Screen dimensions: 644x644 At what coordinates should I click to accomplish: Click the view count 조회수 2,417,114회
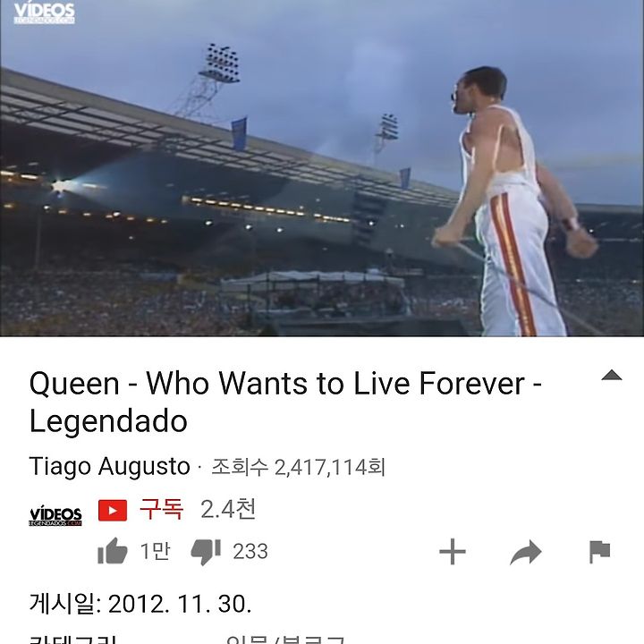[298, 468]
